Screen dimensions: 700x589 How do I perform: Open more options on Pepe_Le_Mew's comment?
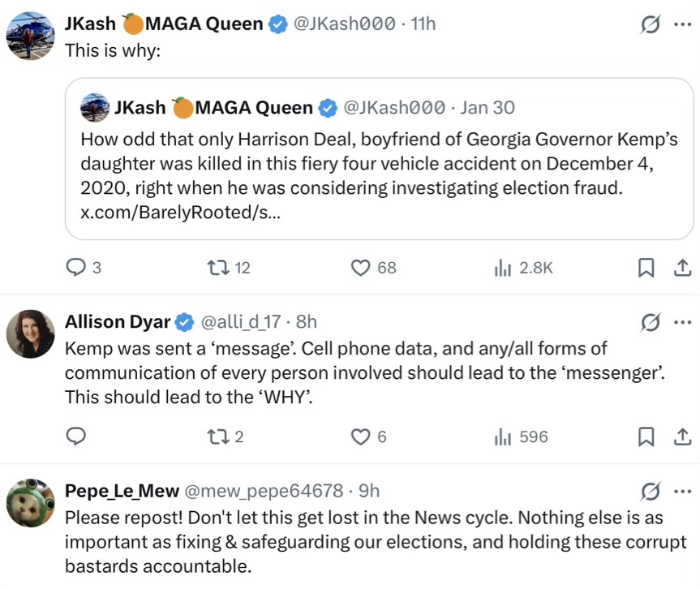683,491
